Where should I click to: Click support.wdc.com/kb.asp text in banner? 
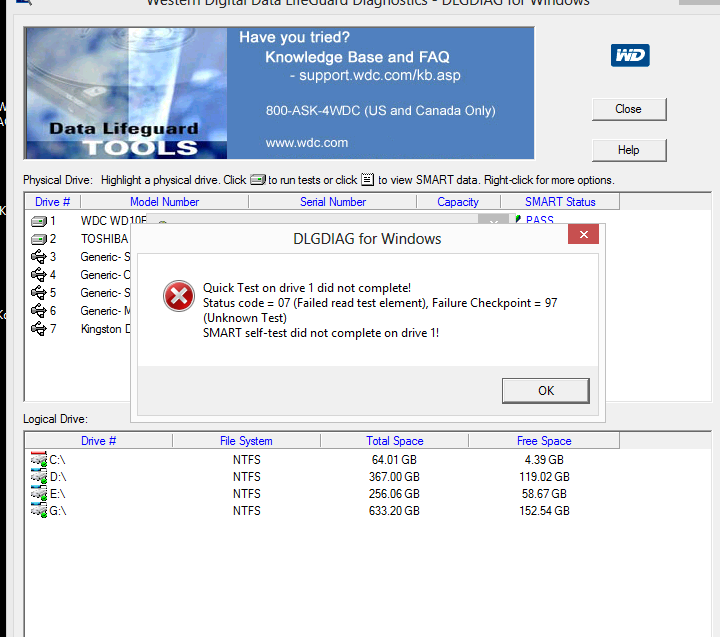(380, 75)
